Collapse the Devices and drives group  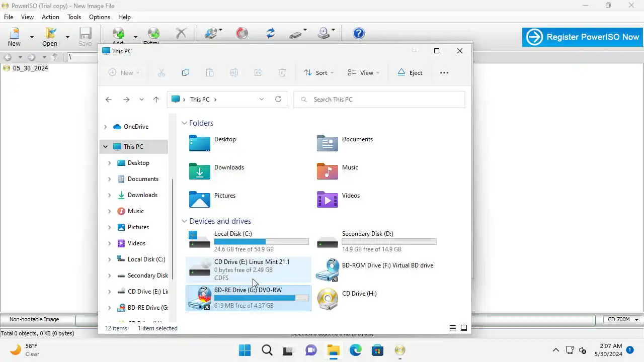[184, 221]
